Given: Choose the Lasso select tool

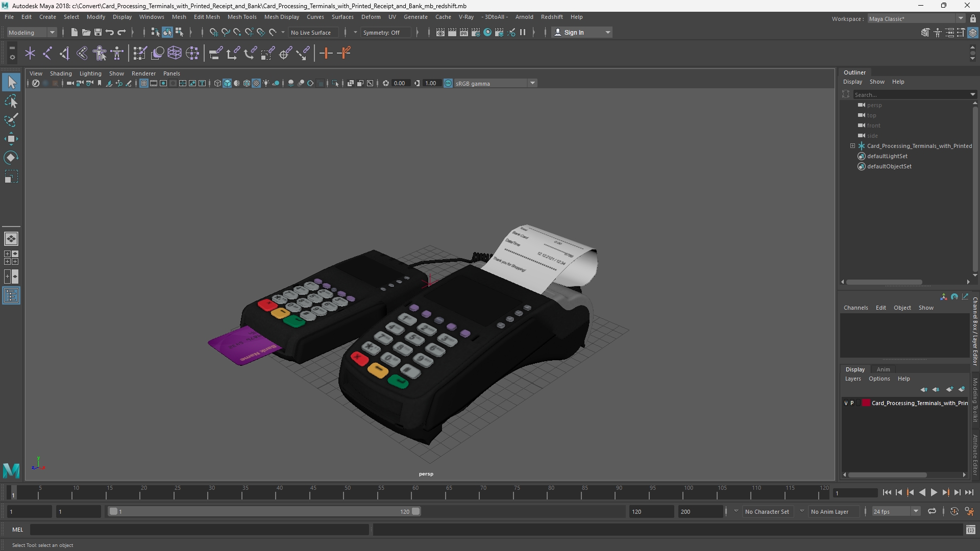Looking at the screenshot, I should coord(11,101).
